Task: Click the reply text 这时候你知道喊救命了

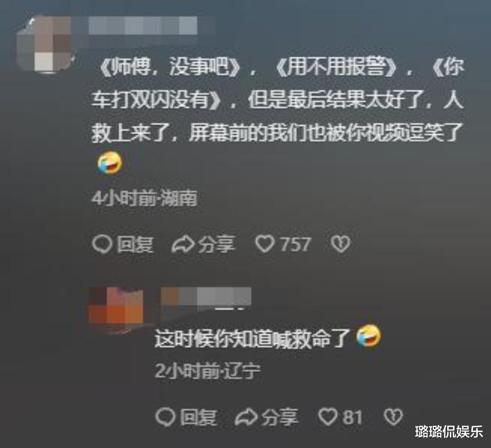Action: (x=253, y=339)
